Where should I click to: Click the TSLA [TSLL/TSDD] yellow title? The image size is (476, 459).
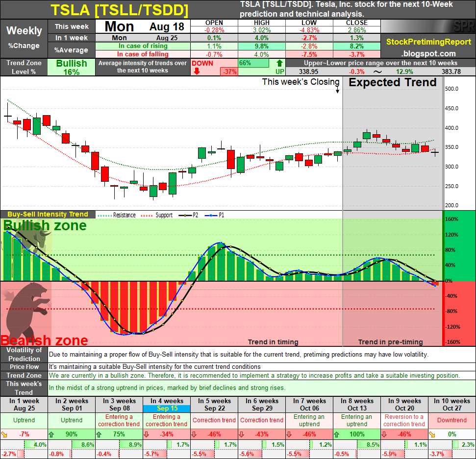pyautogui.click(x=119, y=10)
